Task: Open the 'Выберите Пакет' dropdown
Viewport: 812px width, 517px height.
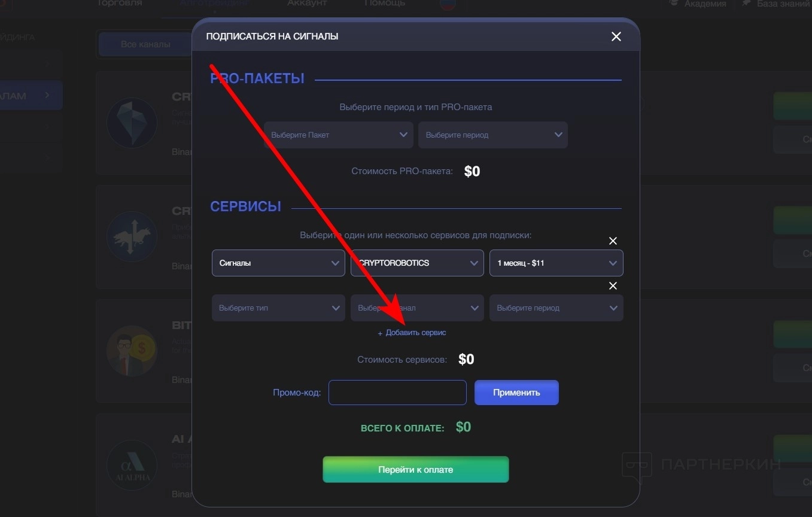Action: pos(339,135)
